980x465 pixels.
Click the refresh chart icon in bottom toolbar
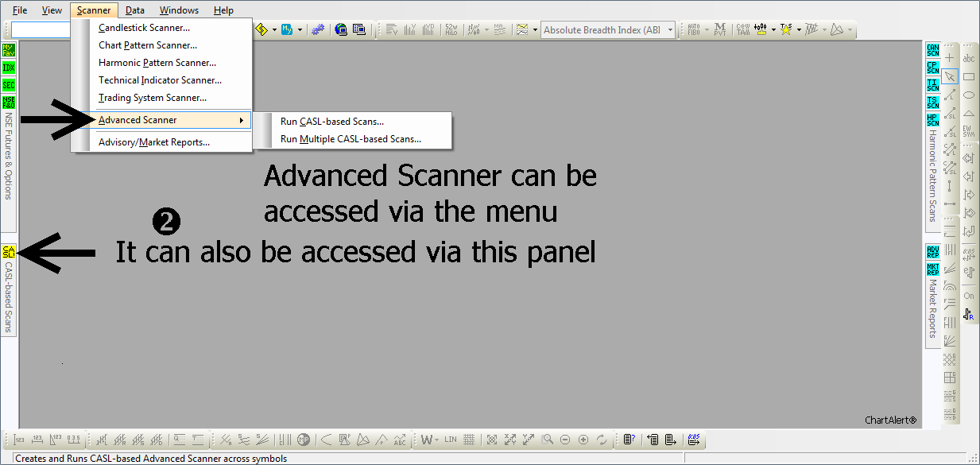(x=602, y=440)
